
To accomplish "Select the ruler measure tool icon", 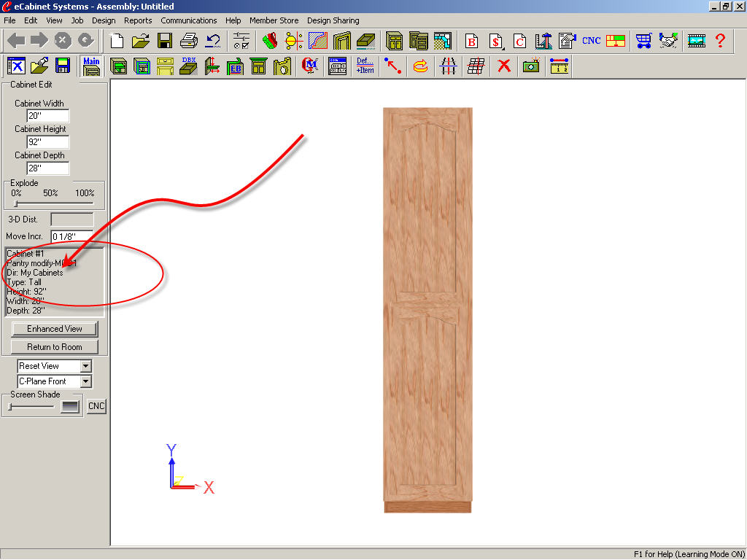I will pos(560,66).
